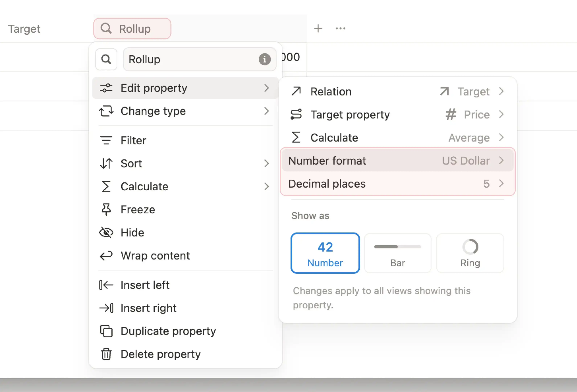The height and width of the screenshot is (392, 577).
Task: Click the magnifier icon button beside name field
Action: [106, 59]
